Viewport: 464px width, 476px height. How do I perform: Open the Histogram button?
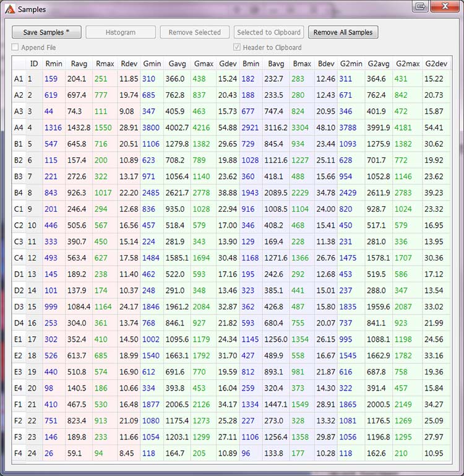pos(121,32)
